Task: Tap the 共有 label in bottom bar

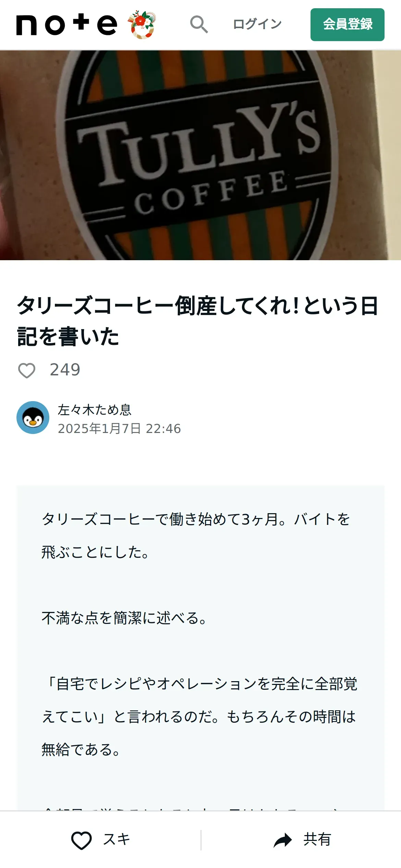Action: pyautogui.click(x=317, y=839)
